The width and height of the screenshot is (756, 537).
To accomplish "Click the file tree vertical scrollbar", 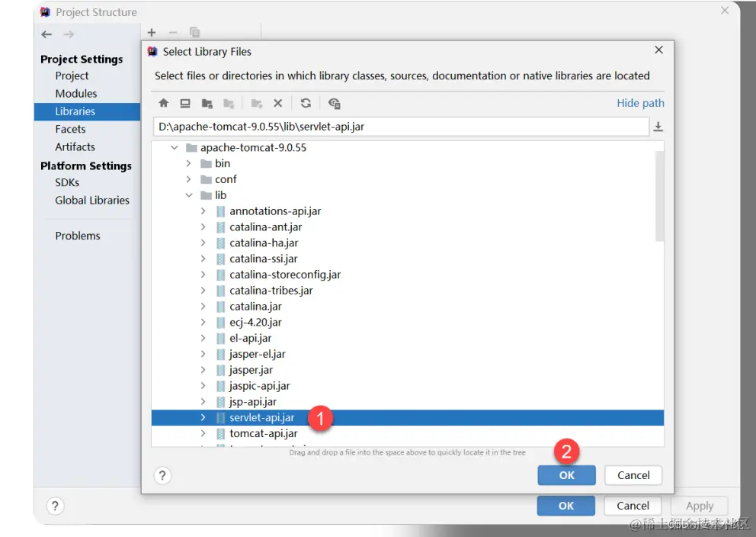I will pos(659,196).
